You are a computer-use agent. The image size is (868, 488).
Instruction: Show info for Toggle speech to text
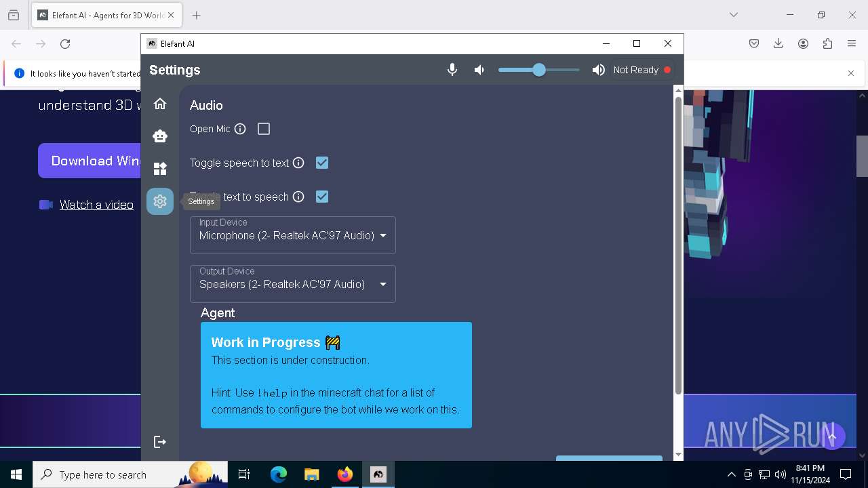click(x=298, y=163)
